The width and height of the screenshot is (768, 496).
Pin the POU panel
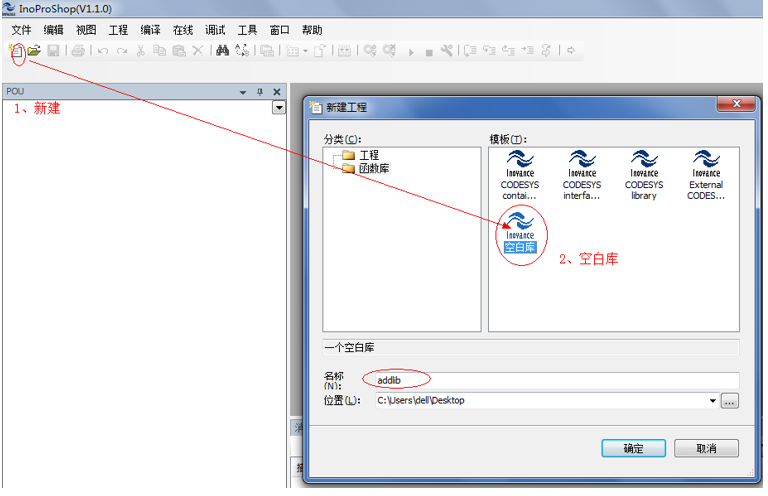coord(260,92)
